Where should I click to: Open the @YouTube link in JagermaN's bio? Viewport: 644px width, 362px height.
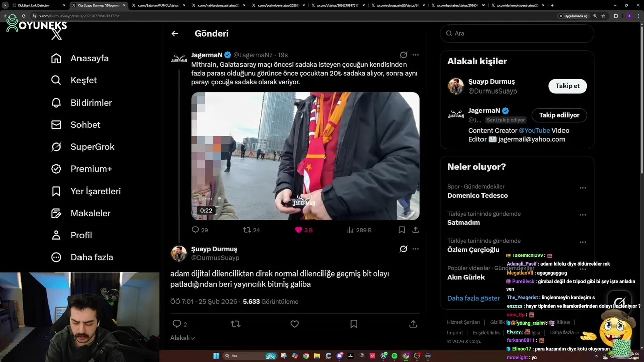pyautogui.click(x=534, y=130)
